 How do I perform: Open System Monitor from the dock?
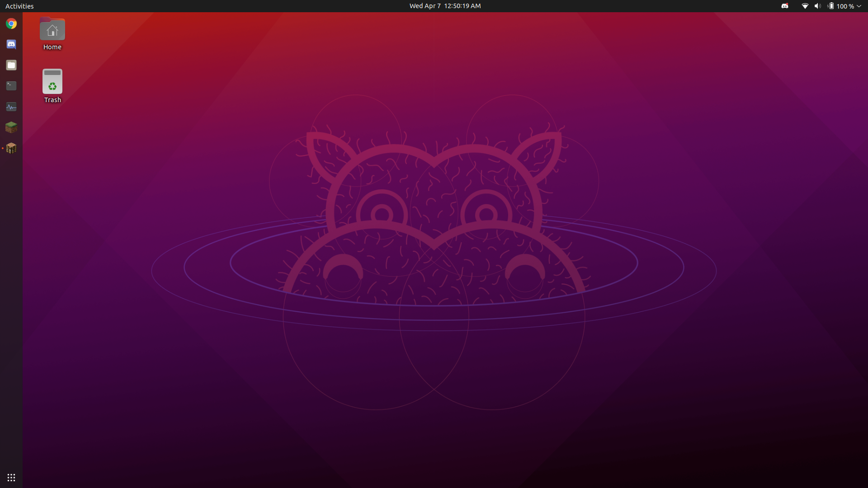(11, 107)
